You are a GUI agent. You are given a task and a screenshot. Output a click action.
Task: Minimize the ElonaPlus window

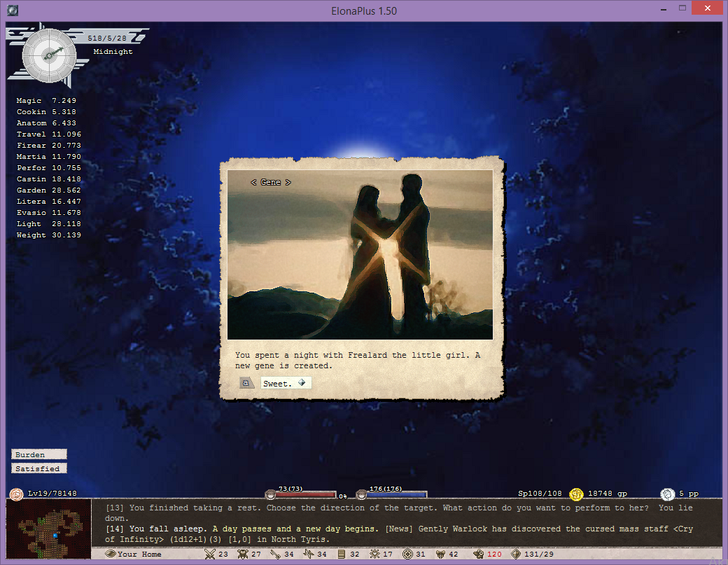[x=664, y=9]
